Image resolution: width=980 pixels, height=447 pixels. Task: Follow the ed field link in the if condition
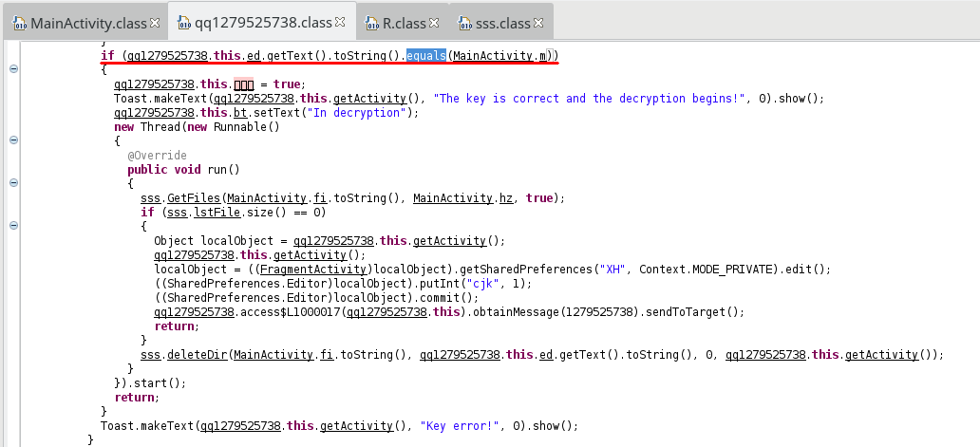click(x=254, y=56)
